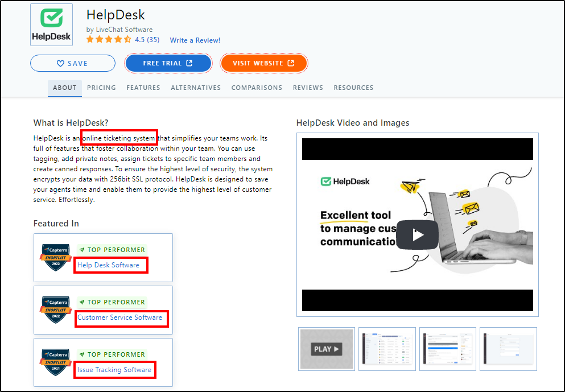Select the PLAY video thumbnail

327,349
